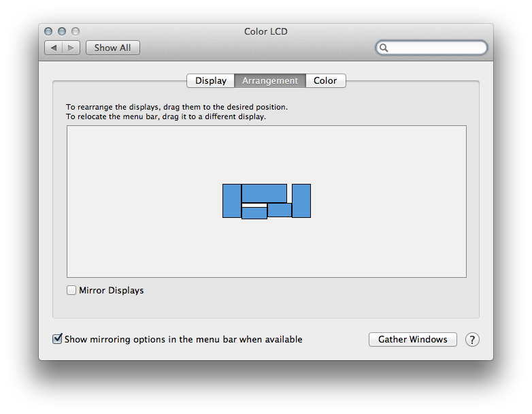
Task: Go back with the left arrow button
Action: 54,48
